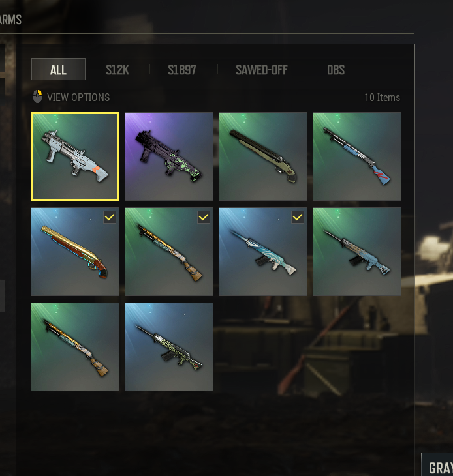Choose the blue zebra-striped S12K skin
Image resolution: width=453 pixels, height=476 pixels.
[x=263, y=252]
